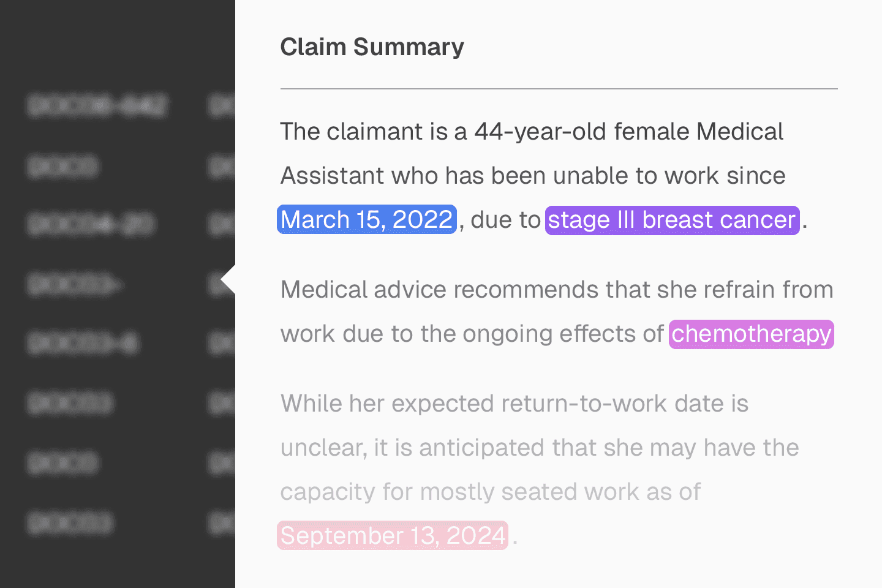Click the Claim Summary heading
Screen dimensions: 882x588
(x=372, y=47)
